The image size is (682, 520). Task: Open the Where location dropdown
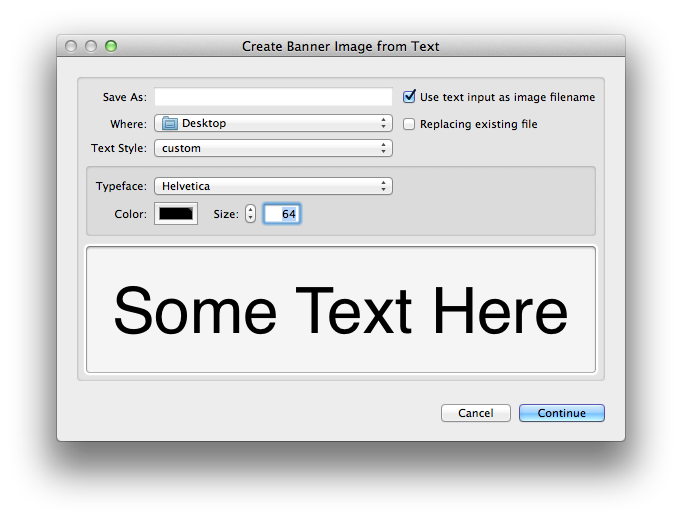(272, 124)
